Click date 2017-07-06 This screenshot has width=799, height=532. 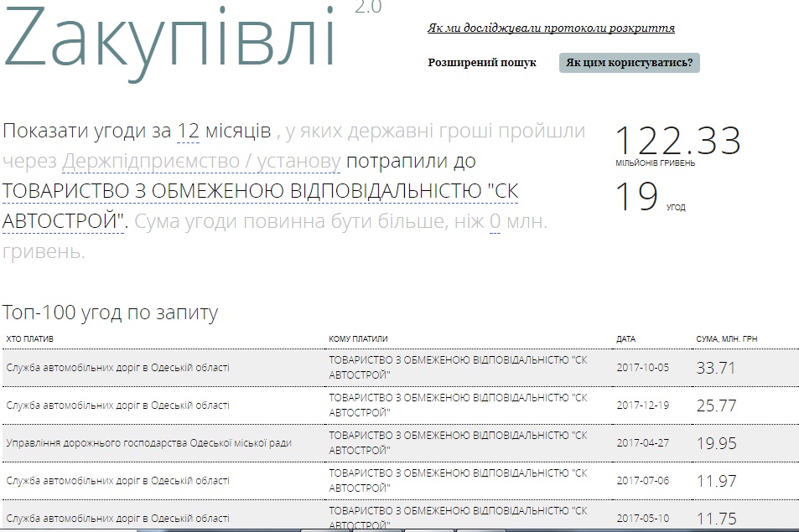click(642, 481)
